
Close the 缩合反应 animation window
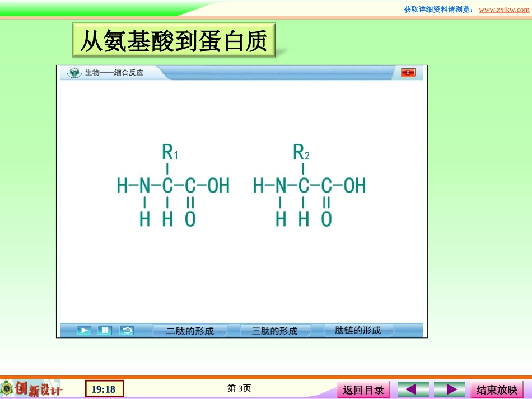[x=408, y=73]
